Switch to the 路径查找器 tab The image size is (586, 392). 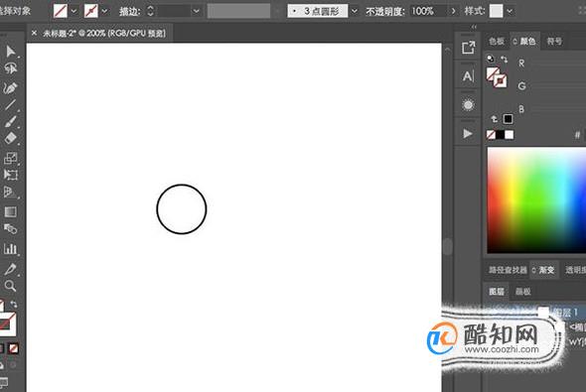[x=508, y=270]
